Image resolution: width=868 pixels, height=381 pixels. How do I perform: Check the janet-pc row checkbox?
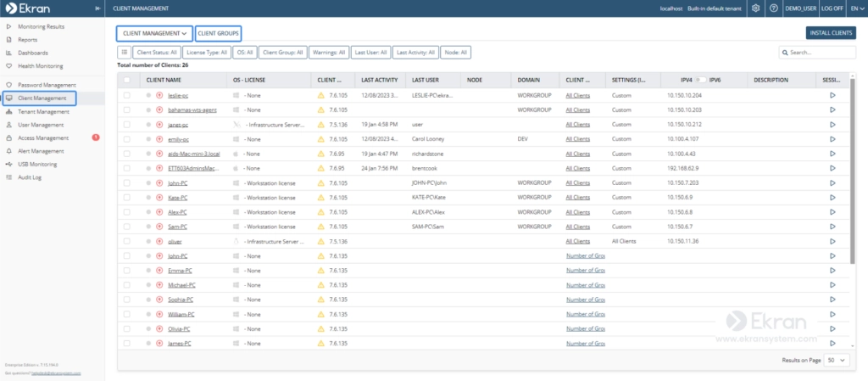pos(127,125)
